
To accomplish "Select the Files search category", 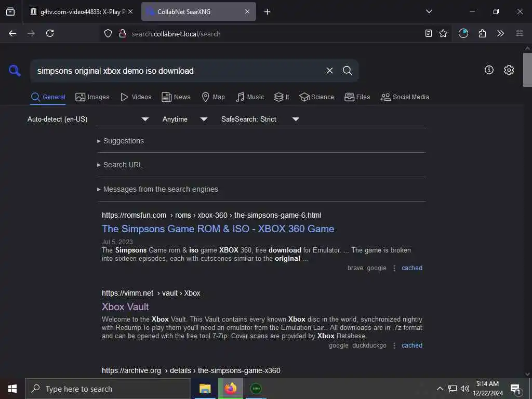I will 357,97.
